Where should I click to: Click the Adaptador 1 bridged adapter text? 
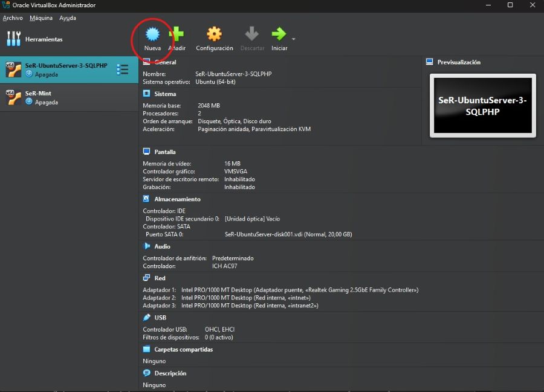click(x=300, y=290)
